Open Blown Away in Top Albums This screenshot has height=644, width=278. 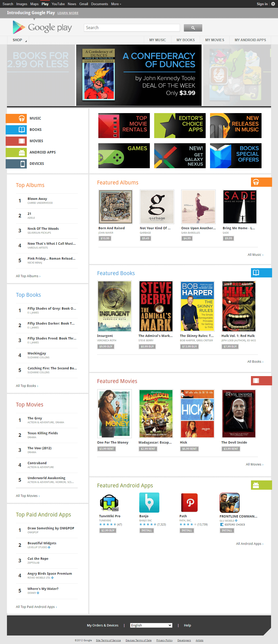pyautogui.click(x=37, y=199)
